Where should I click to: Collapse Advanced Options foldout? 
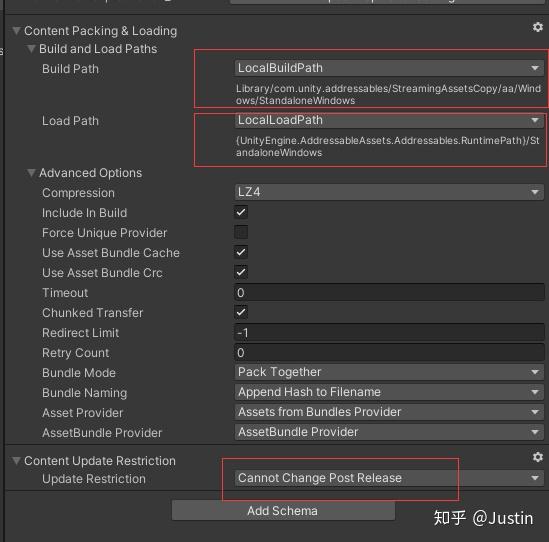point(31,173)
